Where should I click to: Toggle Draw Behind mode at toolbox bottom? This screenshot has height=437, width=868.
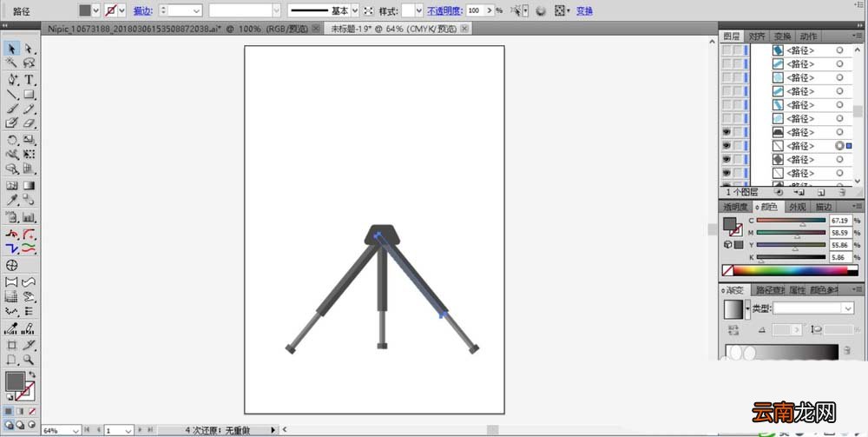pos(20,425)
